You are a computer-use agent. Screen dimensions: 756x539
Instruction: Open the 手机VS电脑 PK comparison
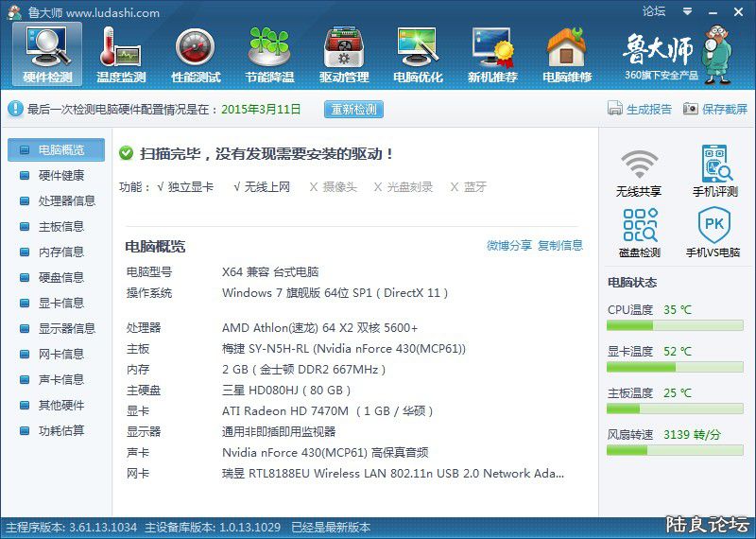point(713,234)
